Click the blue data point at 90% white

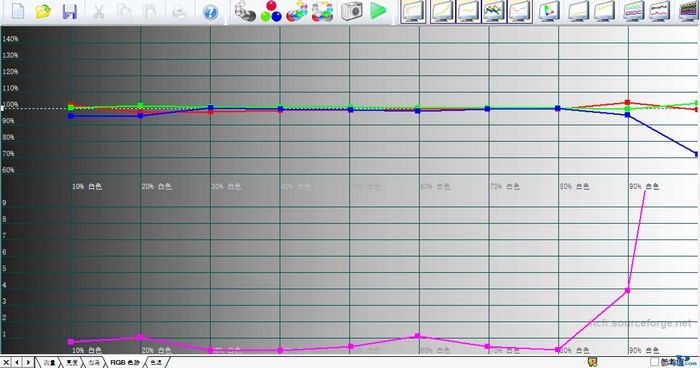[627, 115]
